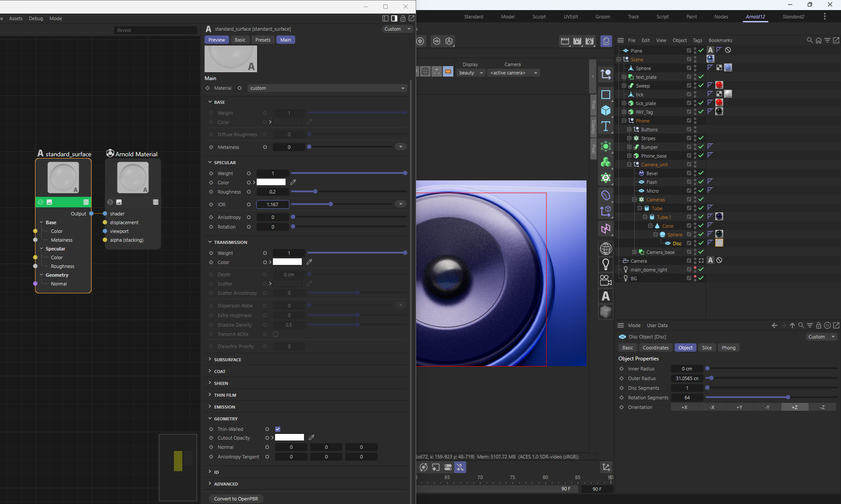Open the Render Settings clapper icon
841x504 pixels.
pyautogui.click(x=590, y=41)
